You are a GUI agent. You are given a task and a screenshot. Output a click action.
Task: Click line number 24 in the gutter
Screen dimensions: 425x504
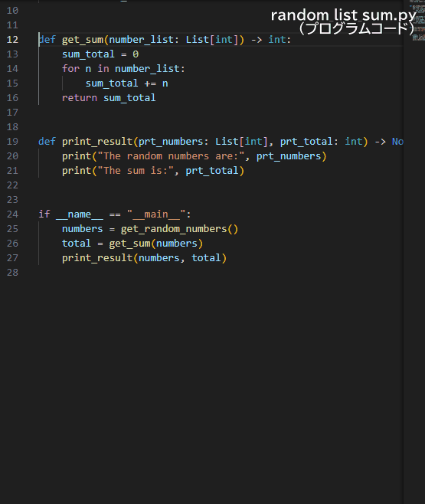[12, 214]
